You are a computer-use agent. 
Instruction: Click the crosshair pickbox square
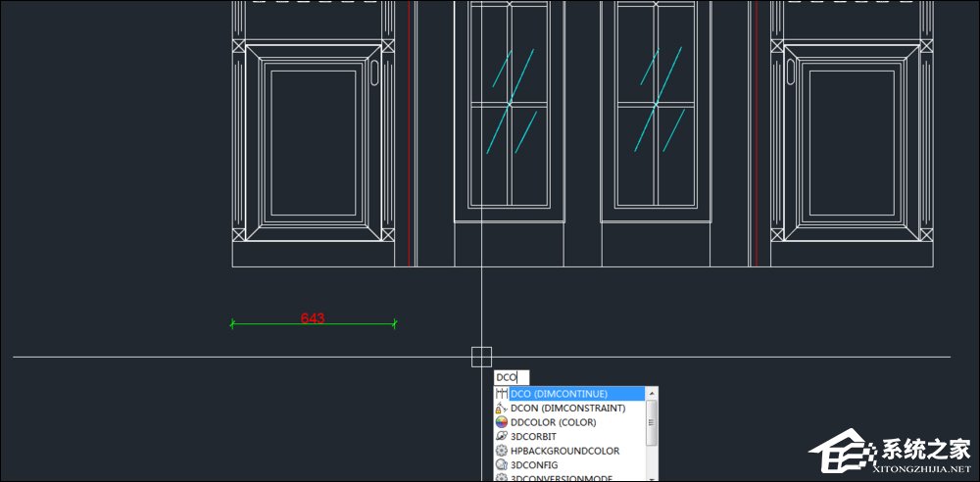coord(481,357)
